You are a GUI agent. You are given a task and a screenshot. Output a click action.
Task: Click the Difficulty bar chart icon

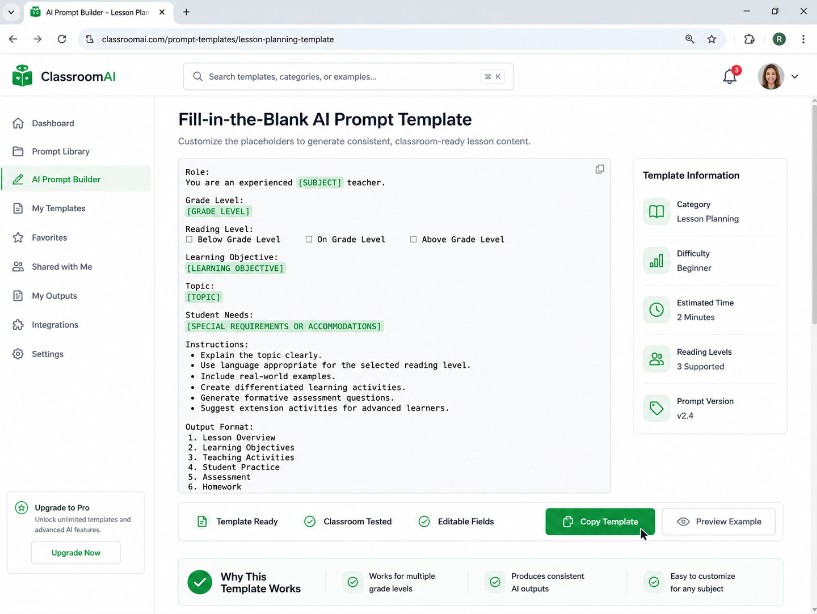pyautogui.click(x=656, y=261)
